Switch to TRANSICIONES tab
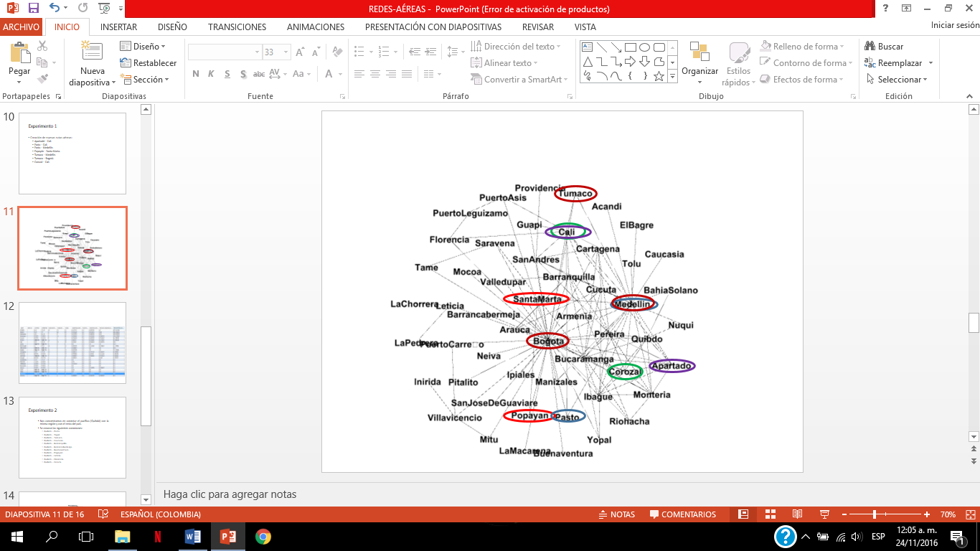980x551 pixels. tap(237, 27)
